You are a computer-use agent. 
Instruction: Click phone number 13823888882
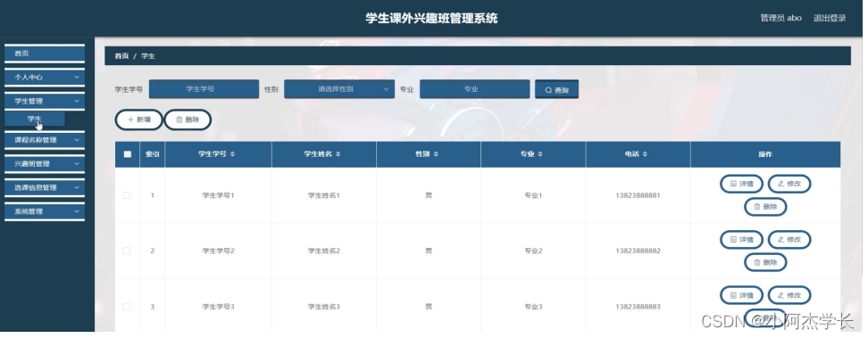pos(638,251)
